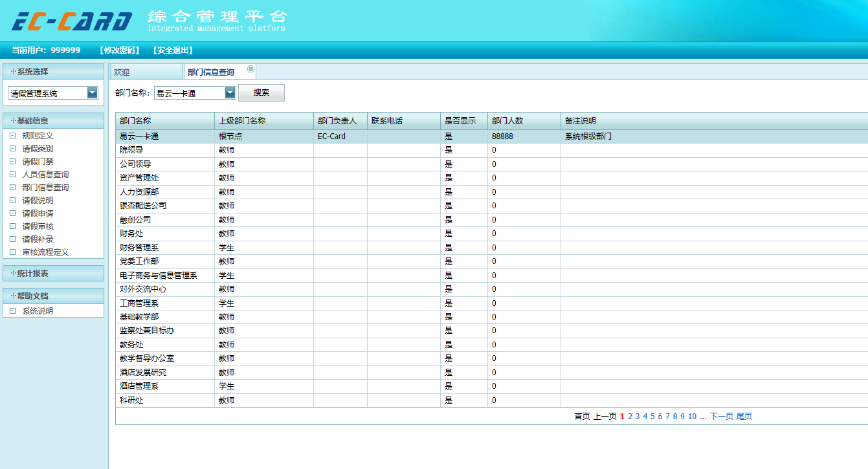Select the 对外交流中心 row

click(x=492, y=289)
